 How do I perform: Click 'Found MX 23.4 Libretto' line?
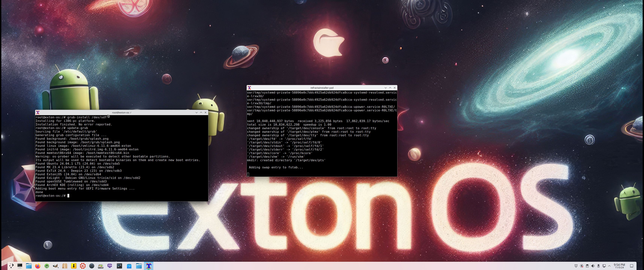click(75, 167)
